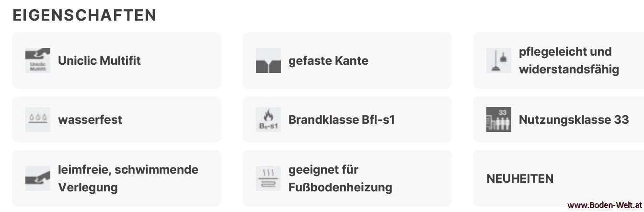Click the water droplets icon
Image resolution: width=644 pixels, height=212 pixels.
tap(38, 119)
